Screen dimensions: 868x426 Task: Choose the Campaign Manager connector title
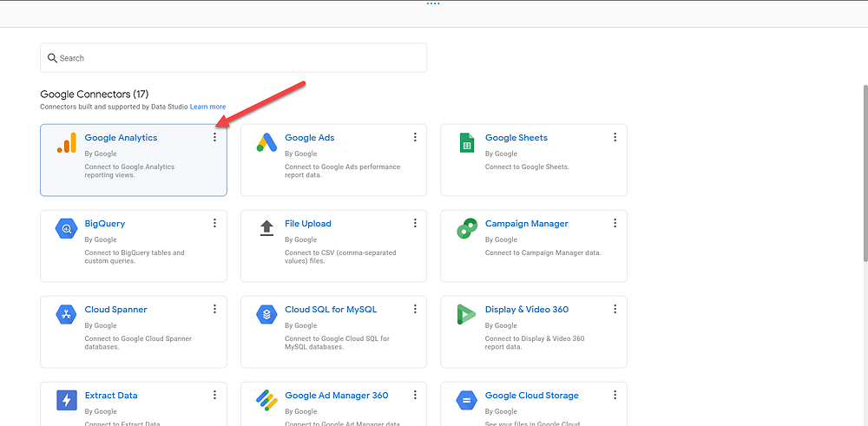pyautogui.click(x=527, y=224)
